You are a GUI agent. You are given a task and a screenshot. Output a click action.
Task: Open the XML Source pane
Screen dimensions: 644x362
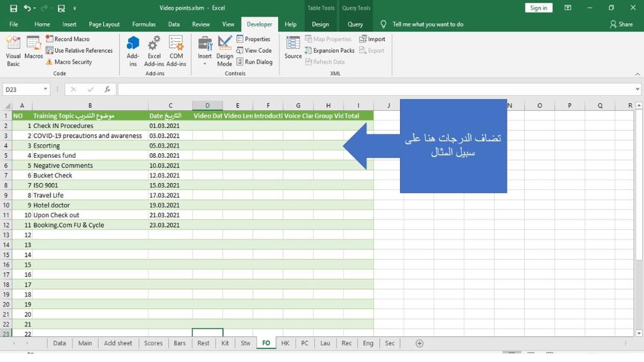point(293,48)
